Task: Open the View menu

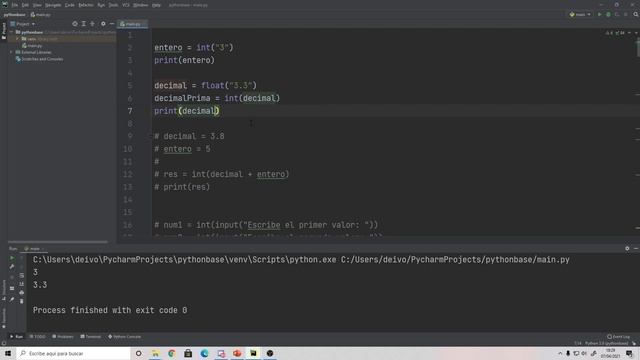Action: 37,5
